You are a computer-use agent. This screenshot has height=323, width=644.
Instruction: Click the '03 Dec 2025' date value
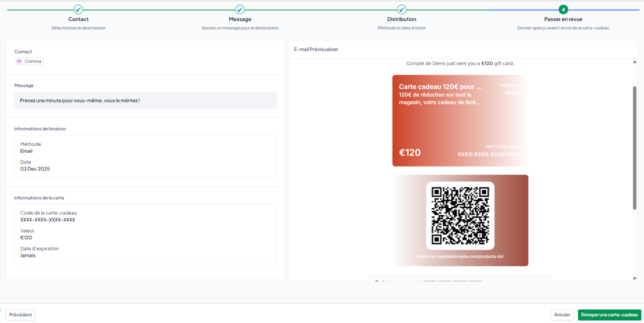coord(35,169)
